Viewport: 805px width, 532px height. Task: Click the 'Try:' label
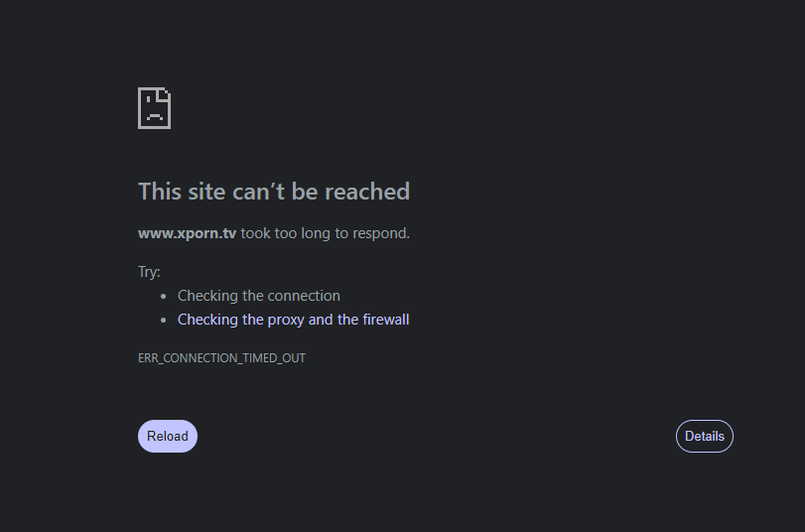(149, 272)
